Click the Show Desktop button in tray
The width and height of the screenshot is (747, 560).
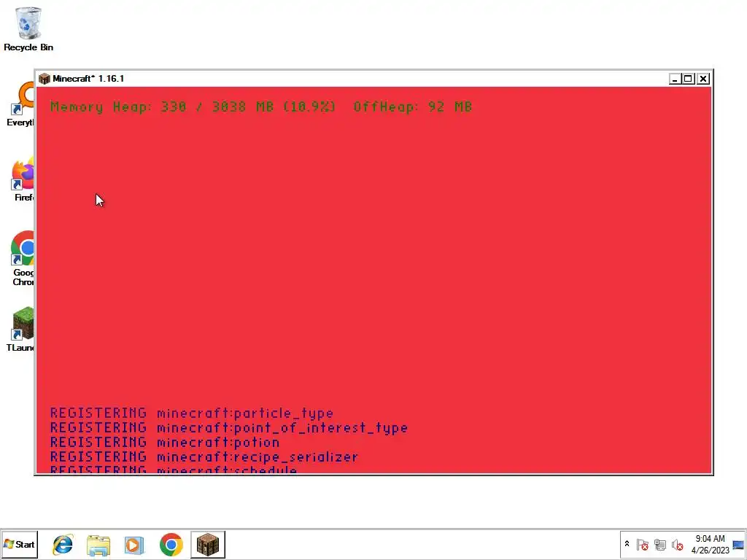click(x=738, y=544)
